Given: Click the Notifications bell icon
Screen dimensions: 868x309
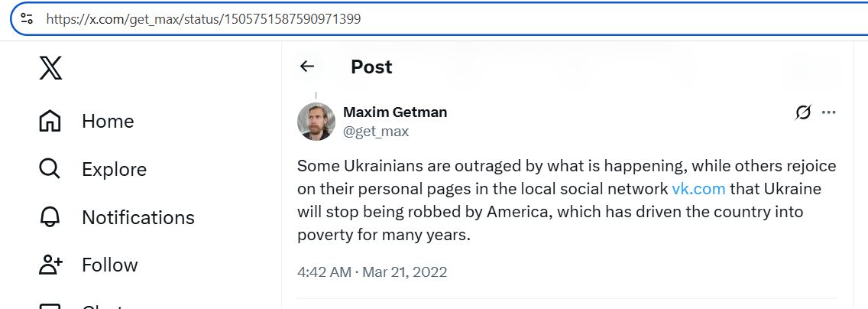Looking at the screenshot, I should point(50,217).
